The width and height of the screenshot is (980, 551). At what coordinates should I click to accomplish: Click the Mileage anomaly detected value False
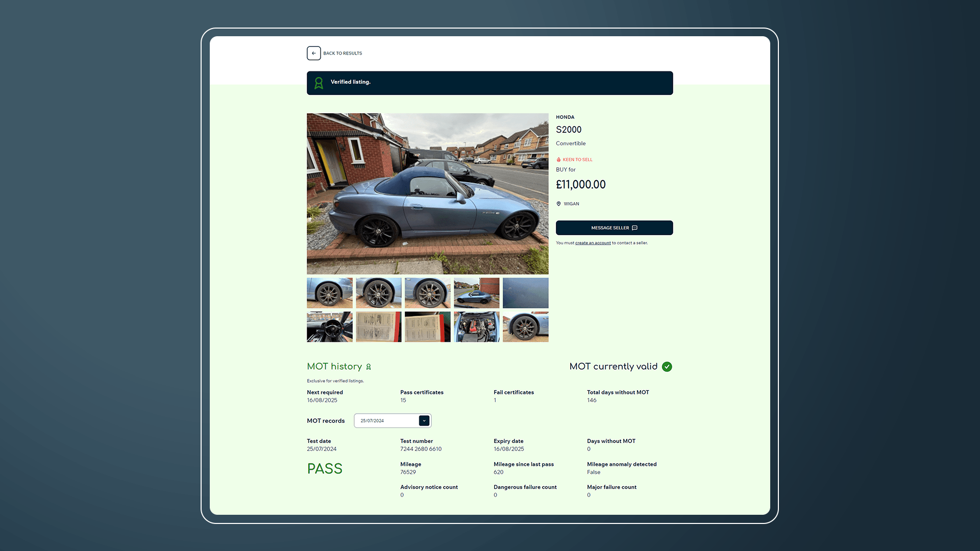pos(594,472)
